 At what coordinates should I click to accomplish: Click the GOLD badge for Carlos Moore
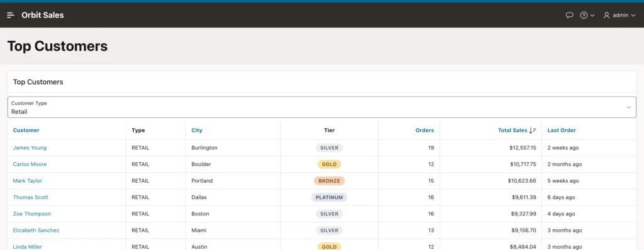[330, 164]
